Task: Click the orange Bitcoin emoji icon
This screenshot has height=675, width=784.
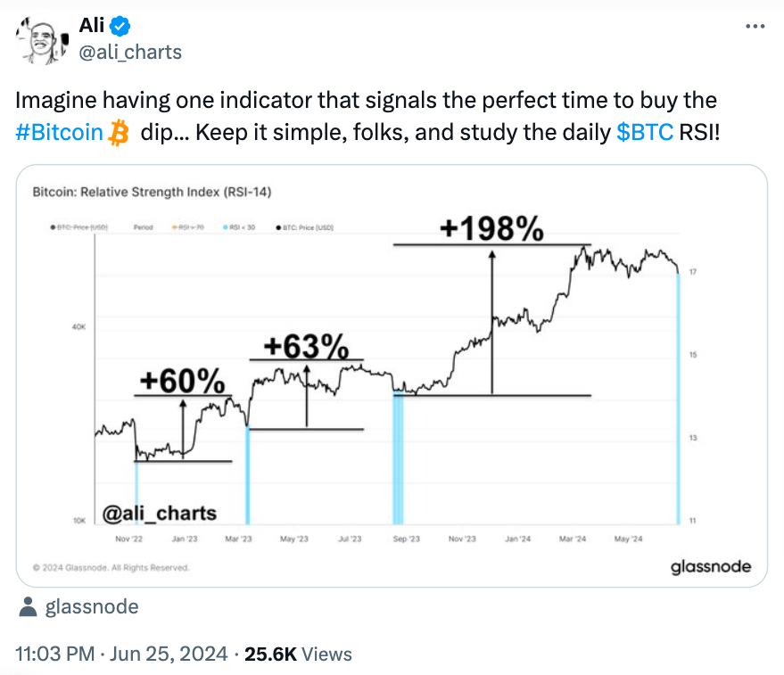Action: 119,133
